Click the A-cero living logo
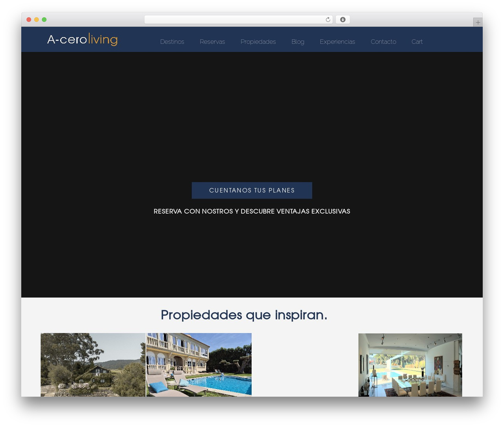The height and width of the screenshot is (427, 504). (82, 39)
